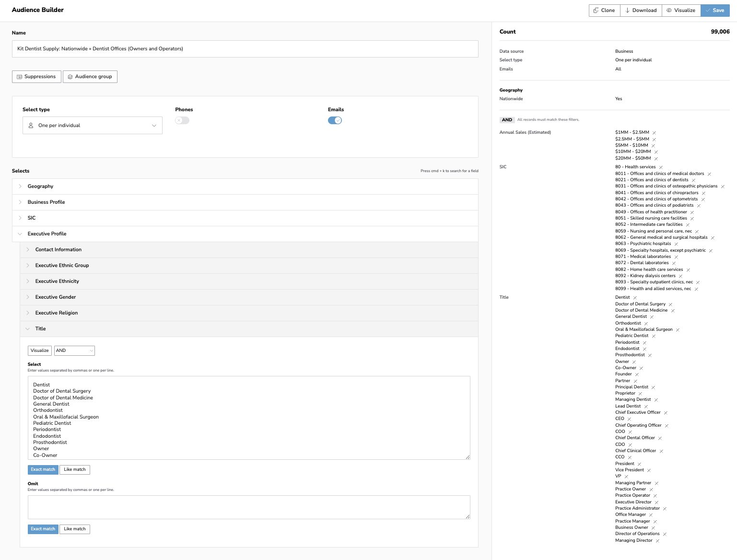Remove the CEO title filter

click(629, 419)
